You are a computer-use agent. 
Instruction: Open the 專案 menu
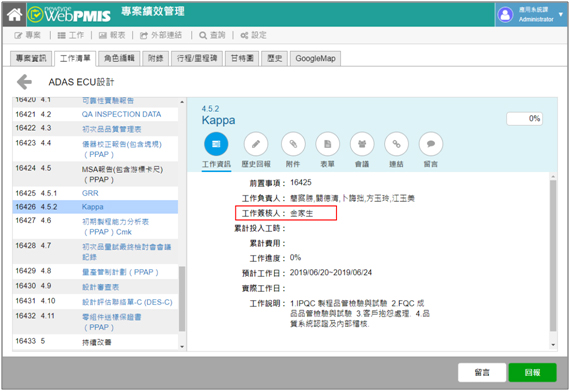coord(28,35)
